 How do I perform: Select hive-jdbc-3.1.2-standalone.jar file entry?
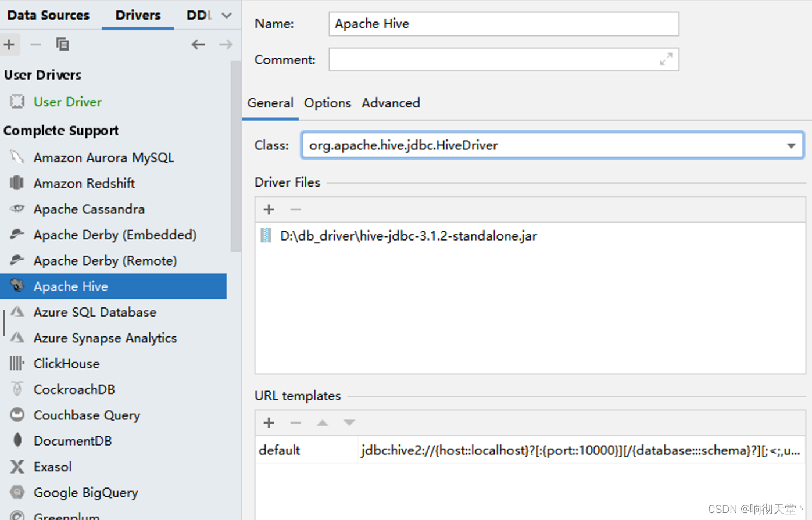click(409, 236)
